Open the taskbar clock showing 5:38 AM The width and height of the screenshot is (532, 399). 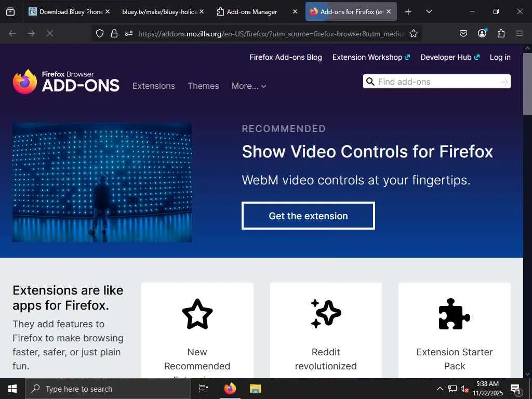coord(487,389)
